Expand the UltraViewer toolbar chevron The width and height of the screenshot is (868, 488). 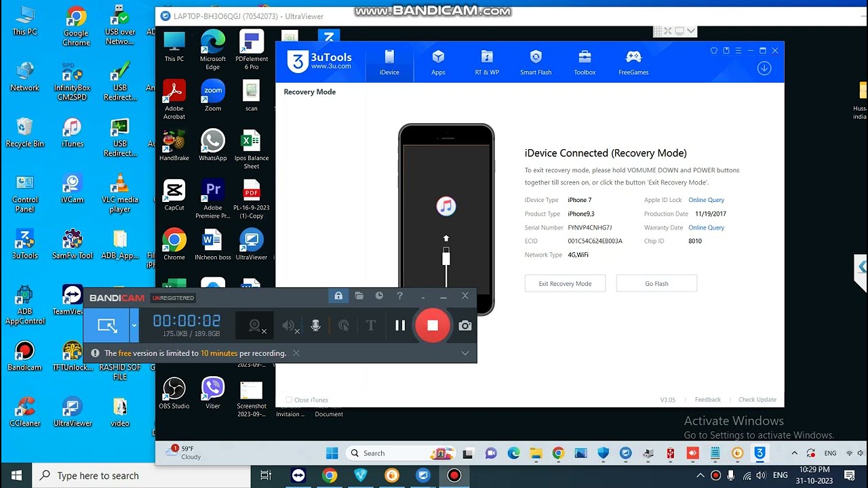691,30
